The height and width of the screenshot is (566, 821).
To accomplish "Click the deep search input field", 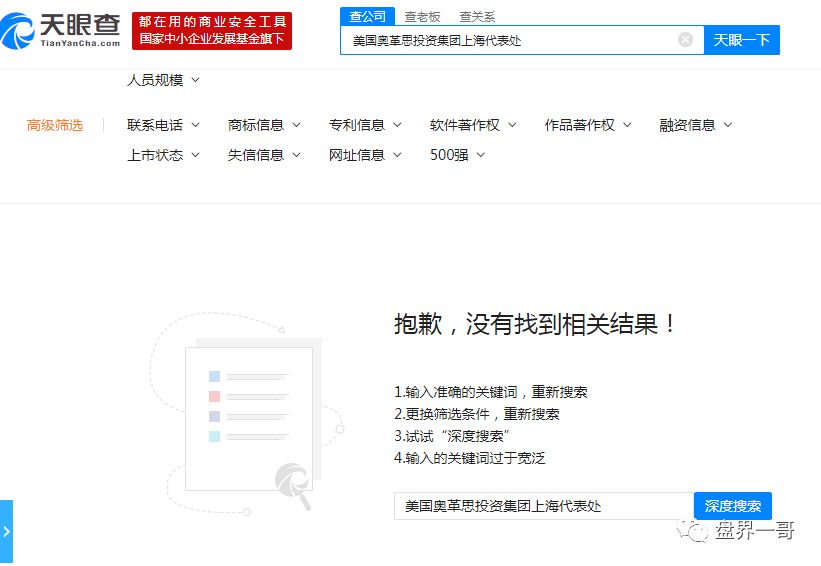I will coord(543,506).
